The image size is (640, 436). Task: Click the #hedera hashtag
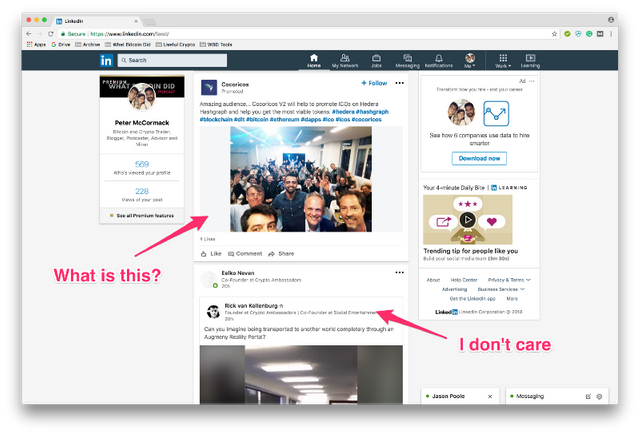coord(343,111)
